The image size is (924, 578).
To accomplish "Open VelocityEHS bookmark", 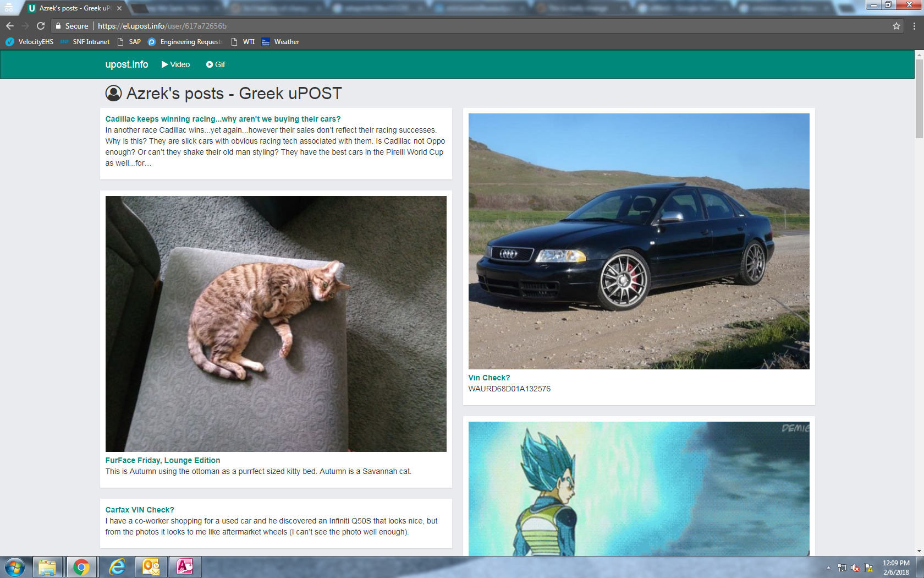I will point(30,42).
